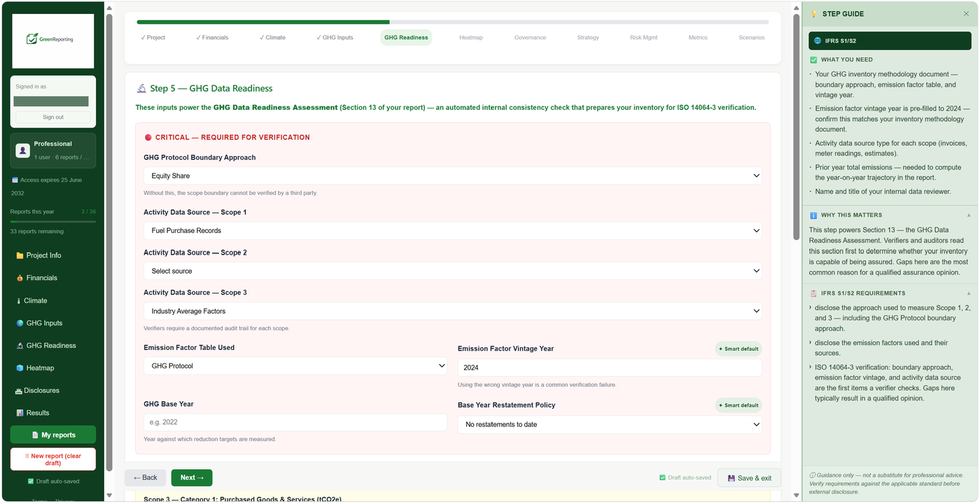980x504 pixels.
Task: Click the Professional plan user avatar icon
Action: tap(23, 150)
